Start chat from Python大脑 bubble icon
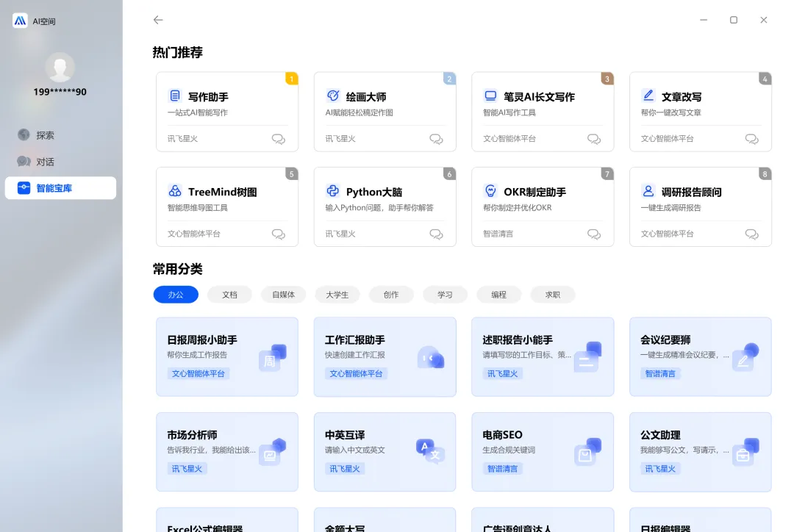The width and height of the screenshot is (794, 532). pyautogui.click(x=436, y=234)
